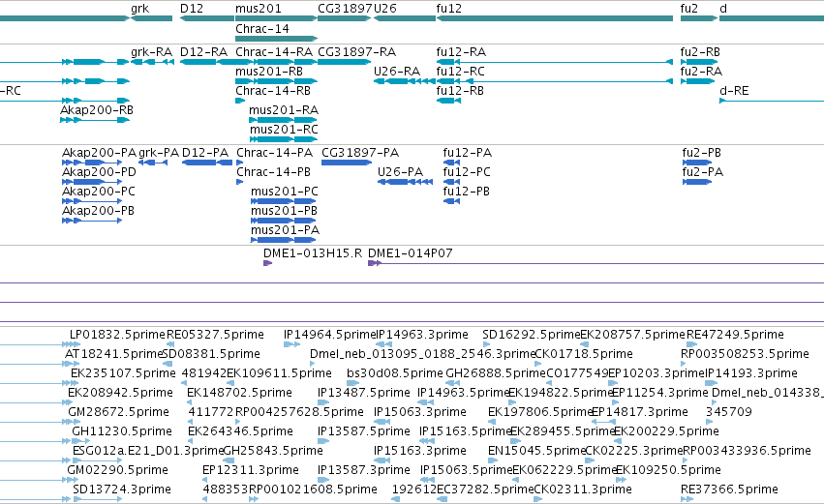
Task: Open EST GH11230.5prime
Action: point(122,432)
